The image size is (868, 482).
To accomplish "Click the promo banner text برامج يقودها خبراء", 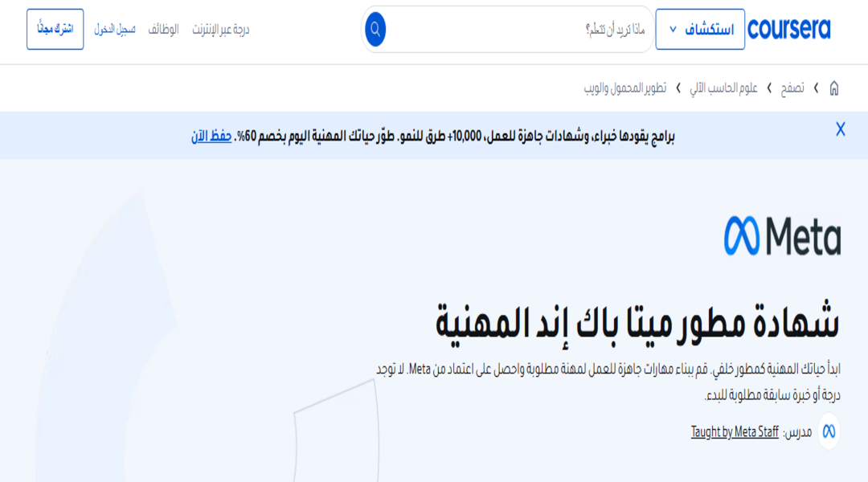I will (x=454, y=136).
